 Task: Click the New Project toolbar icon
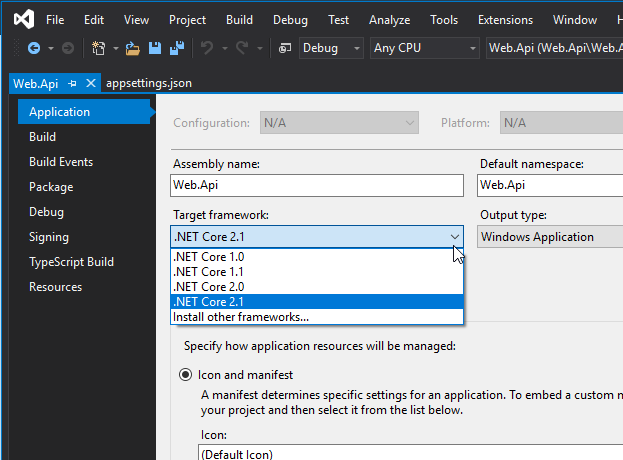click(98, 48)
